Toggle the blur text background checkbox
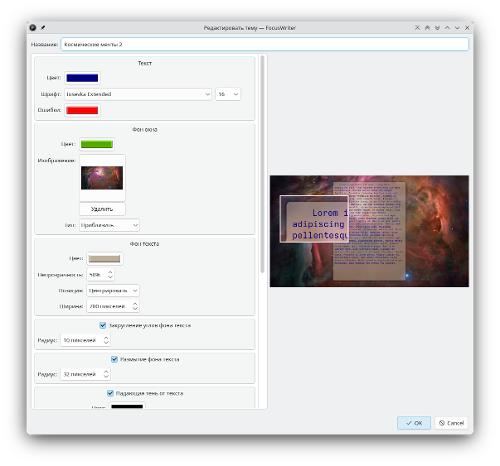This screenshot has height=466, width=500. [x=114, y=359]
